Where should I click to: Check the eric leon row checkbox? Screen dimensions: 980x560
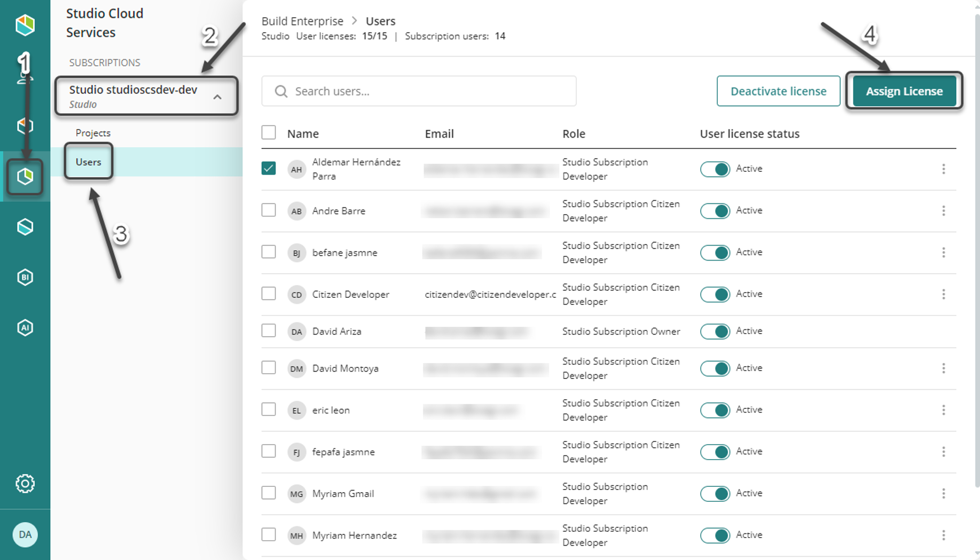[x=269, y=409]
